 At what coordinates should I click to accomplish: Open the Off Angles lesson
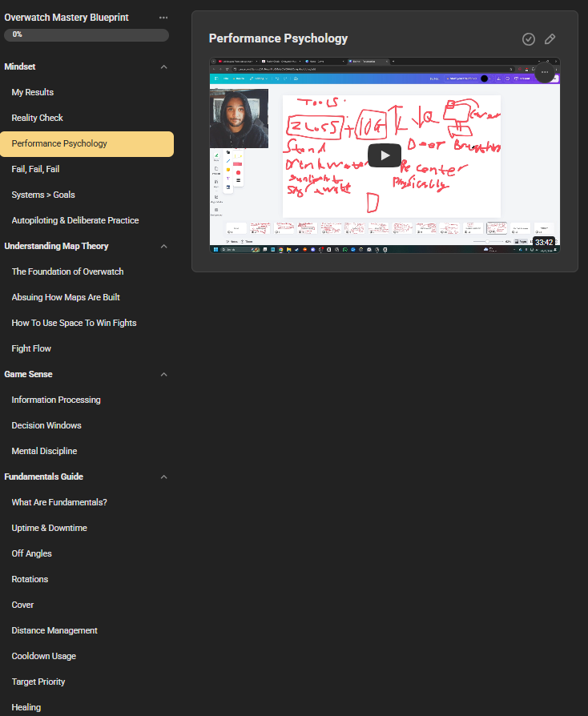click(87, 553)
